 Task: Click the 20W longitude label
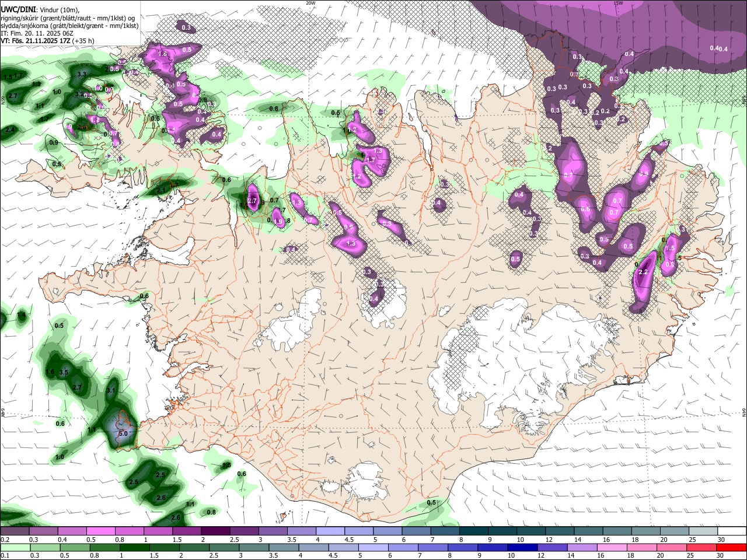310,3
